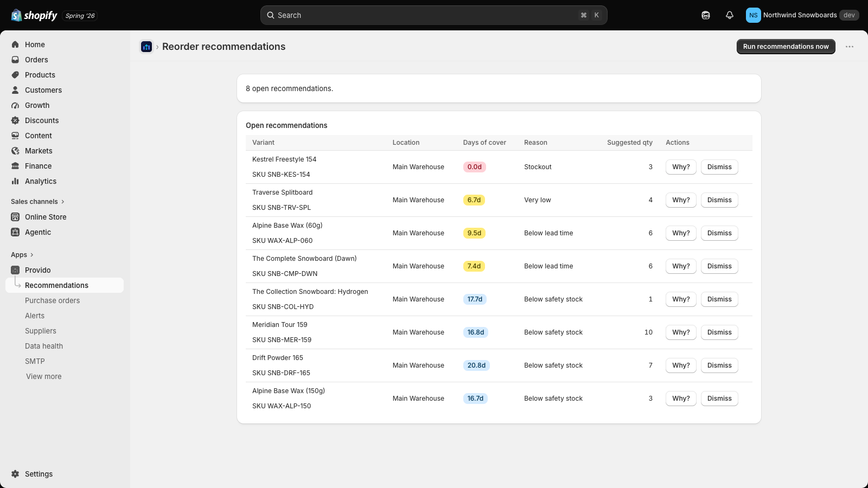The image size is (868, 488).
Task: Open the Northwind Snowboards store menu
Action: click(802, 15)
